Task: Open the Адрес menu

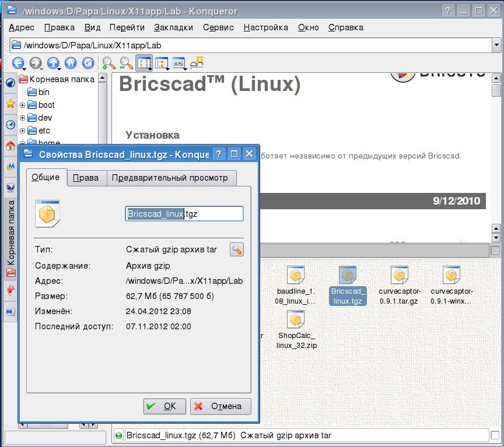Action: click(x=22, y=27)
